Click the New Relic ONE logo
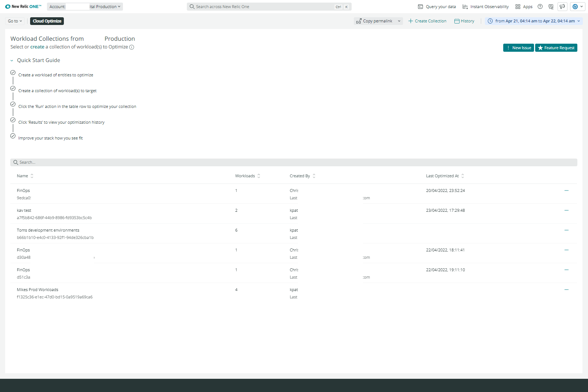Screen dimensions: 588x392 click(23, 7)
